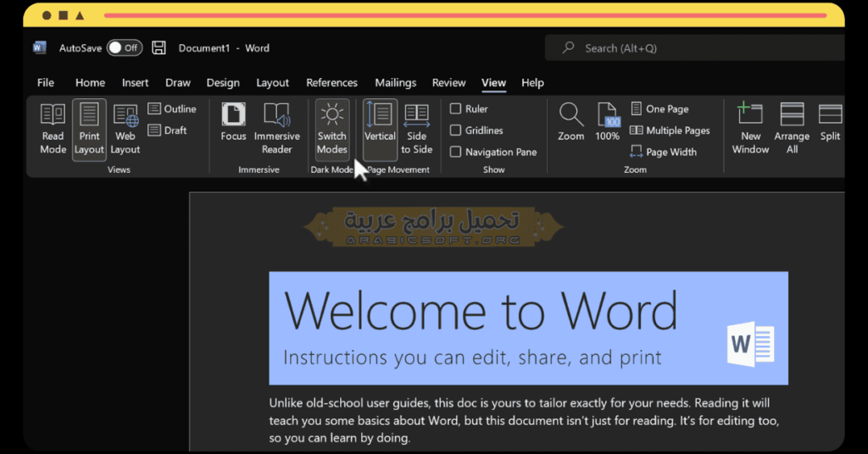This screenshot has width=868, height=454.
Task: Toggle AutoSave switch
Action: [125, 47]
